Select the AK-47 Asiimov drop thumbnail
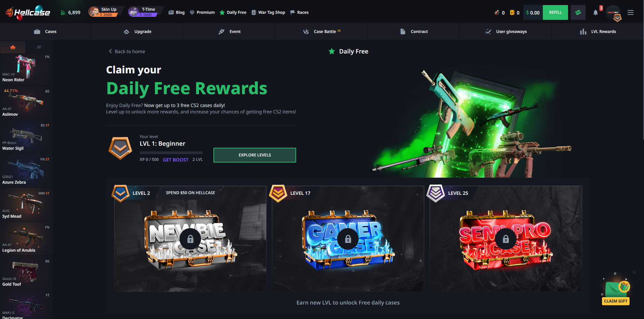The image size is (644, 319). tap(26, 103)
